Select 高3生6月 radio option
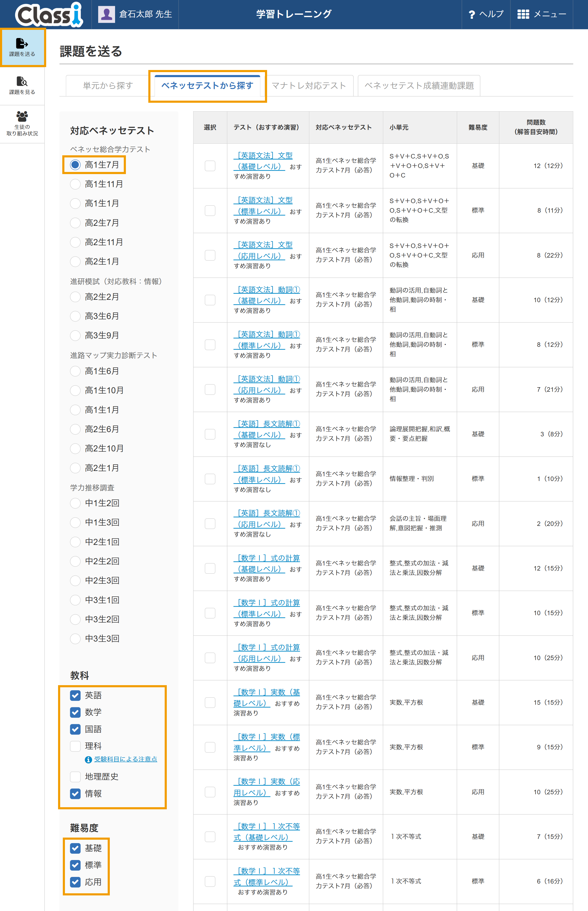The image size is (588, 911). 75,316
